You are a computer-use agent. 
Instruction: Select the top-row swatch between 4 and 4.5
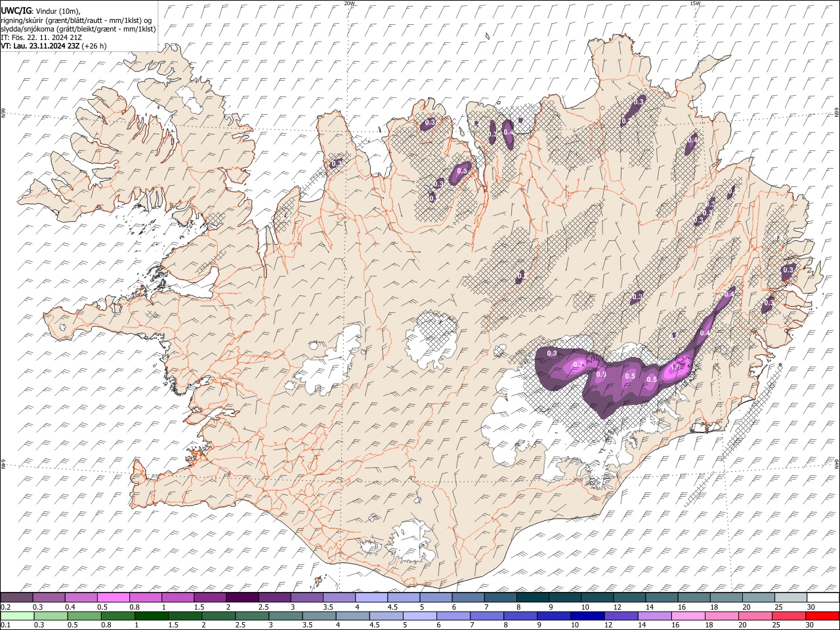pos(371,598)
